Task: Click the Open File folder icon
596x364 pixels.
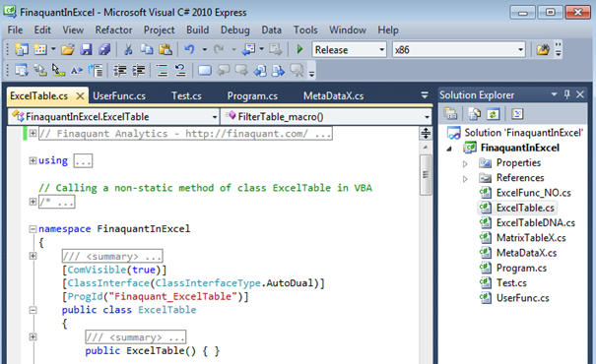Action: click(x=68, y=49)
